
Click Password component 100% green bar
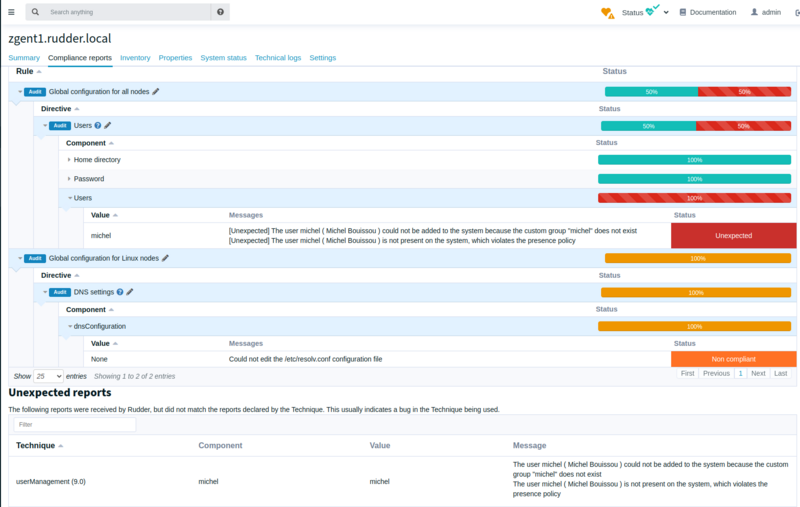(694, 179)
